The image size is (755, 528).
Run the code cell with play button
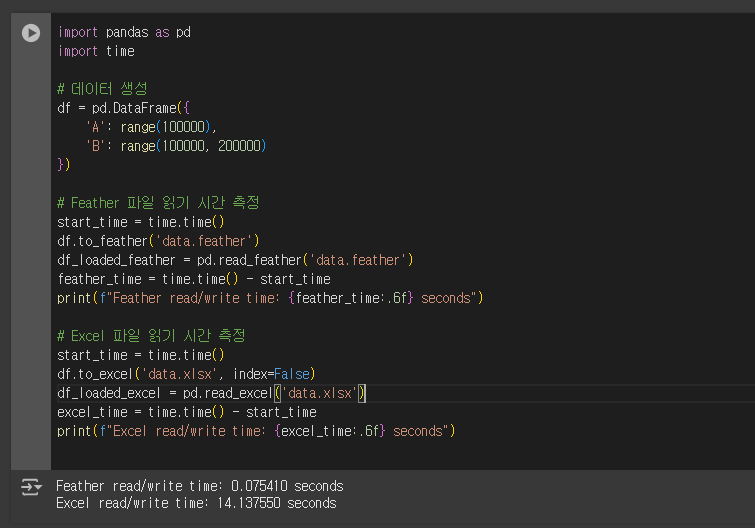pyautogui.click(x=31, y=33)
